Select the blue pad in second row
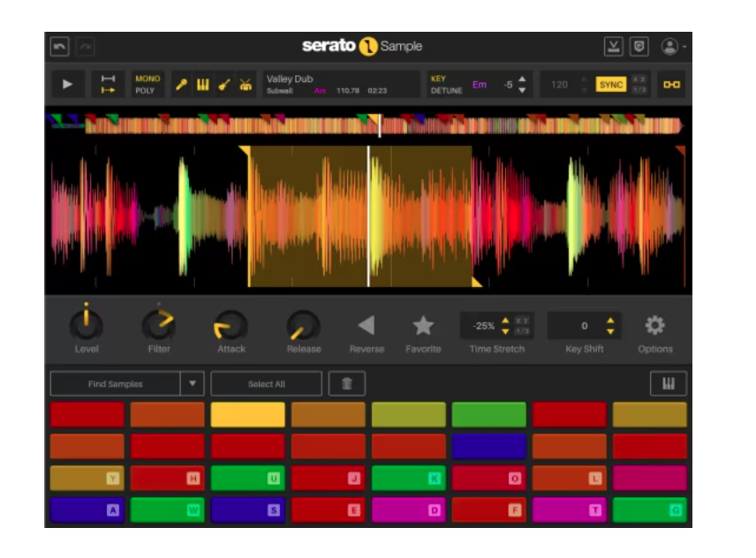This screenshot has height=558, width=756. [x=489, y=447]
